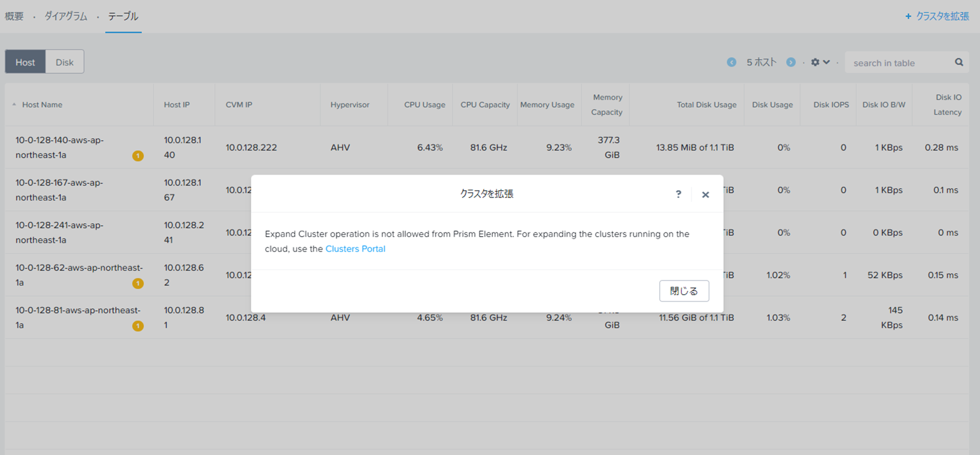Open the Clusters Portal link
This screenshot has height=455, width=980.
[355, 249]
